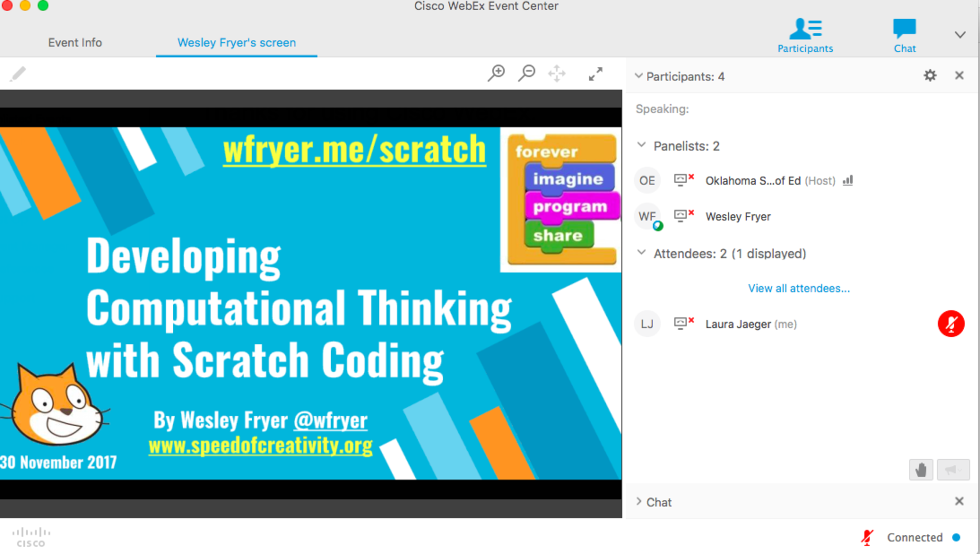Viewport: 980px width, 554px height.
Task: Click the zoom out magnifier icon
Action: 526,73
